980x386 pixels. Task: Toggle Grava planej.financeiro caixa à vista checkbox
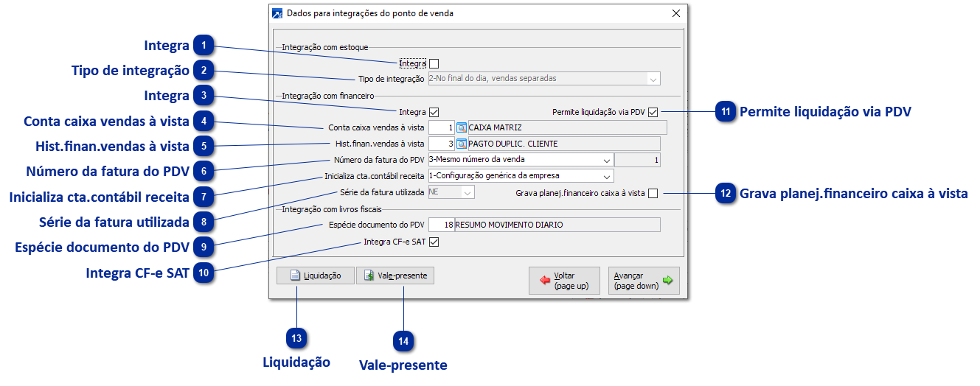coord(653,194)
